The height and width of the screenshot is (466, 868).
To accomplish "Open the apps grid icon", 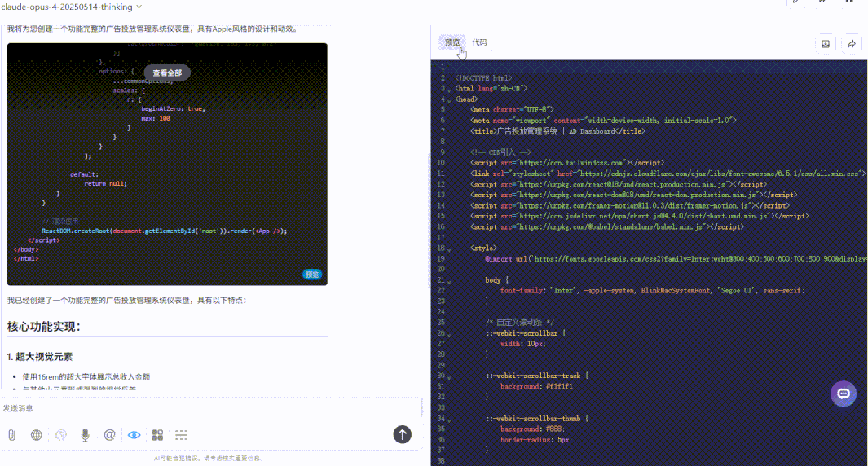I will click(158, 435).
